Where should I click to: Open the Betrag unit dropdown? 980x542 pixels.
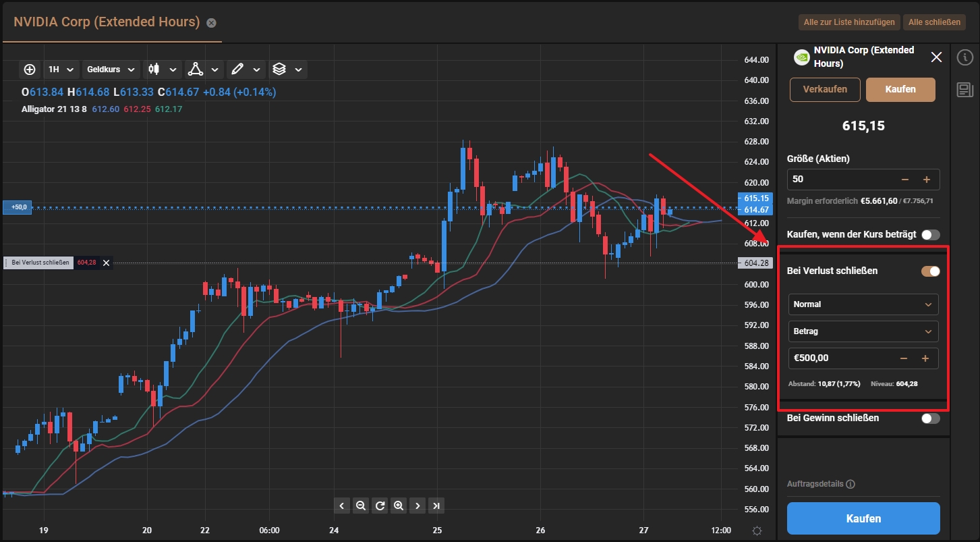point(863,331)
